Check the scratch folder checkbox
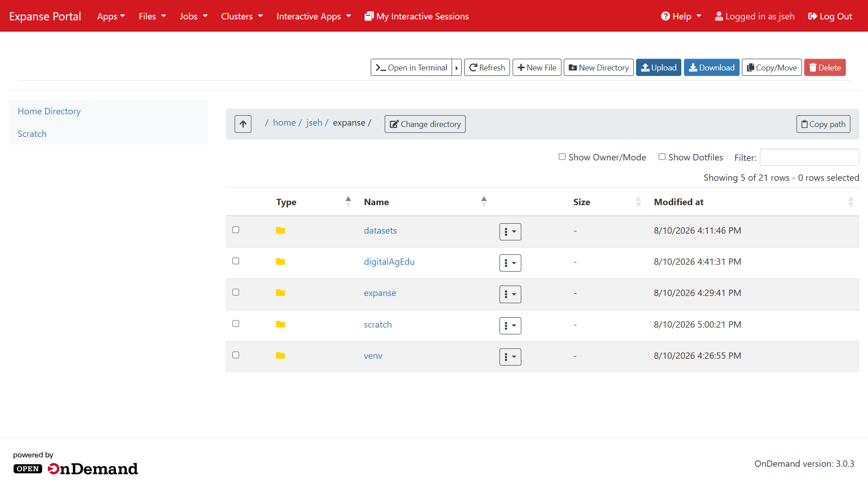Screen dimensions: 868x488 (x=236, y=324)
